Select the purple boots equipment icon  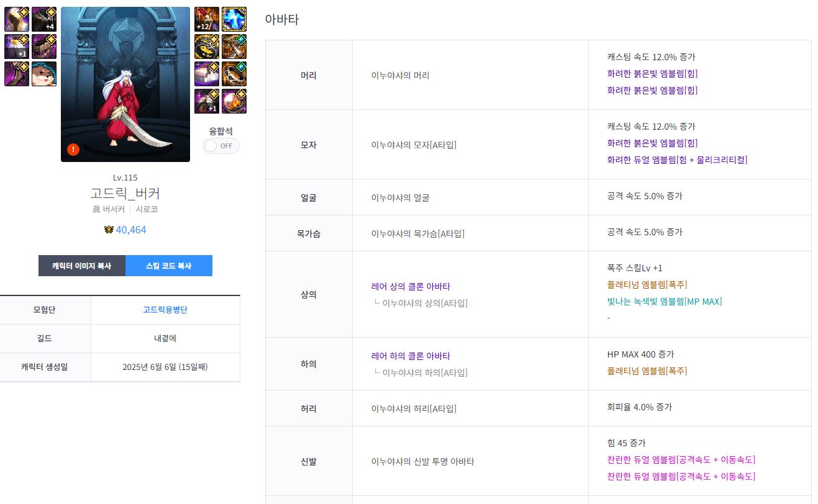pos(17,74)
